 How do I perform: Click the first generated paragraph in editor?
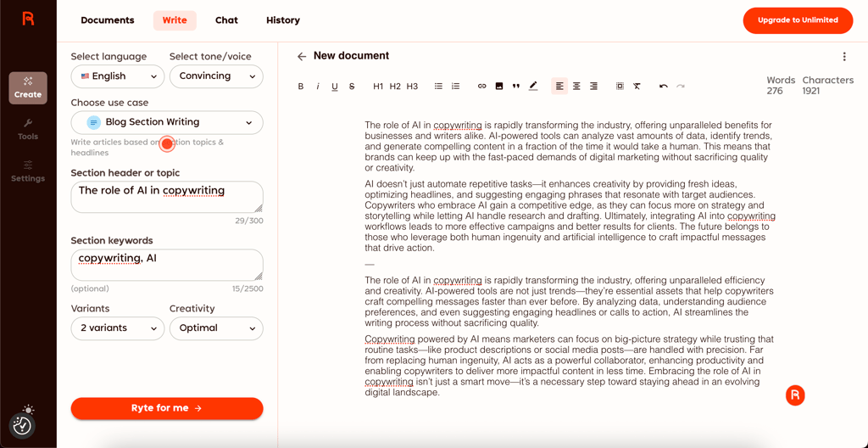(x=569, y=147)
